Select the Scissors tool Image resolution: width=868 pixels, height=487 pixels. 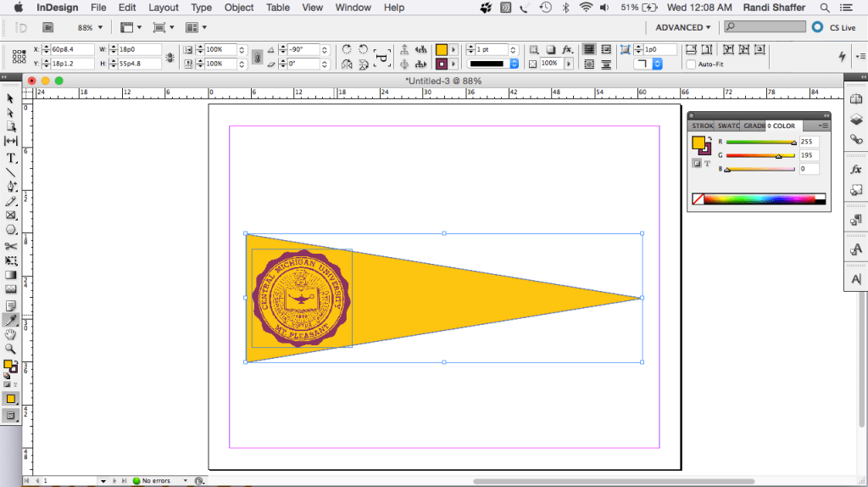coord(10,247)
